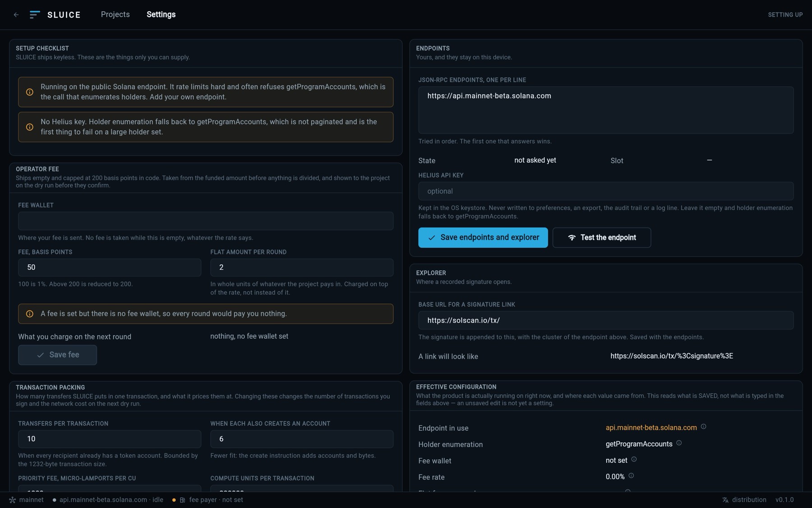Click info icon beside getProgramAccounts value
Screen dimensions: 812x508
(x=679, y=443)
